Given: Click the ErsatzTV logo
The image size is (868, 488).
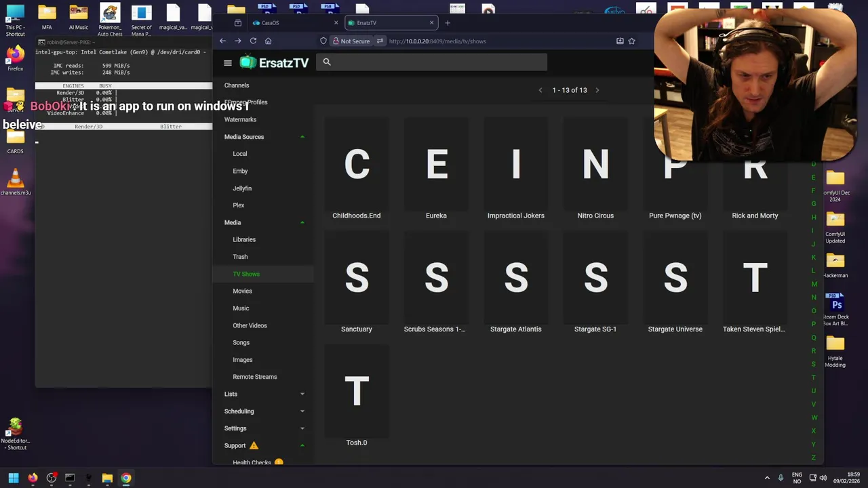Looking at the screenshot, I should click(x=275, y=63).
